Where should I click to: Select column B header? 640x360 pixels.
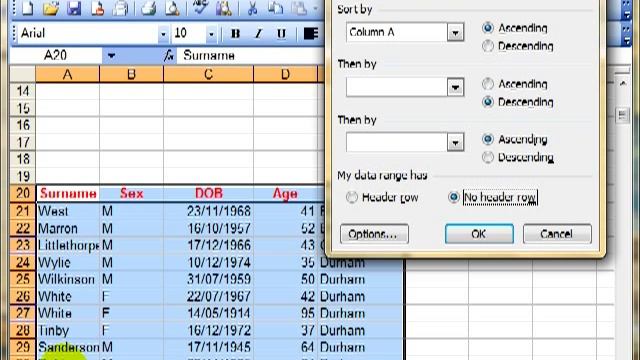131,75
